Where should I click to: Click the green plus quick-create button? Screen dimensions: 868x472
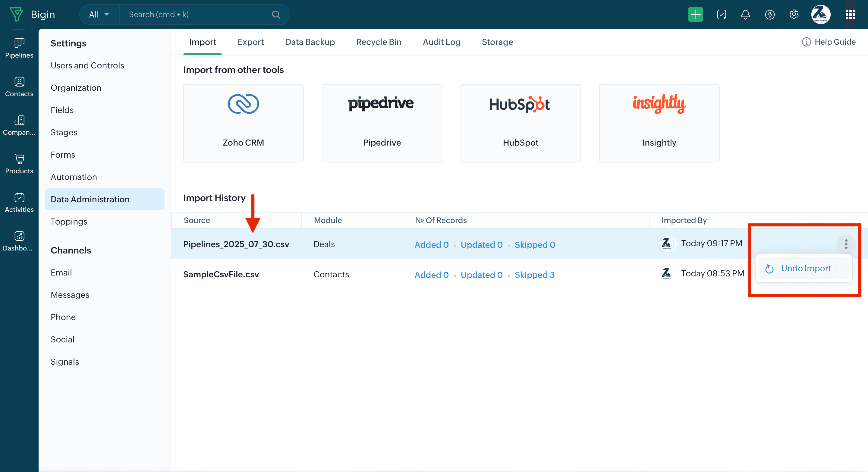pyautogui.click(x=695, y=14)
